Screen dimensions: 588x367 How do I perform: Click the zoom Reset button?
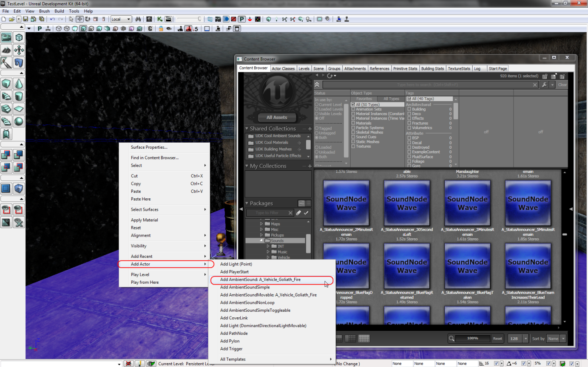point(497,339)
